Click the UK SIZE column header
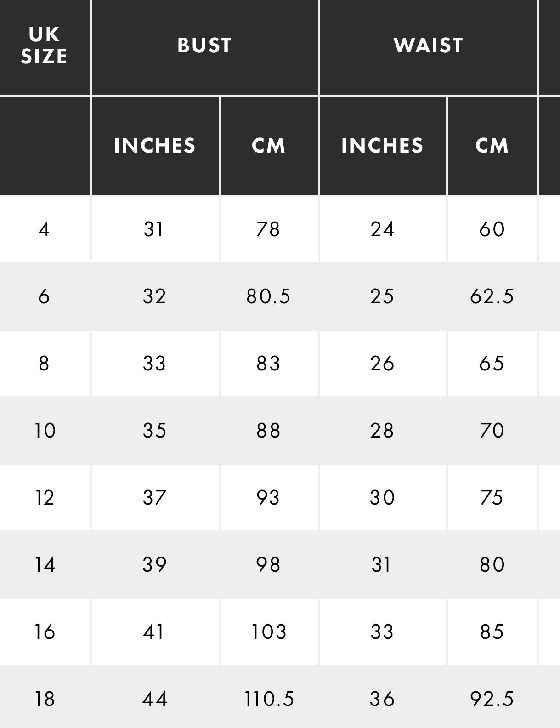Image resolution: width=560 pixels, height=728 pixels. tap(44, 45)
